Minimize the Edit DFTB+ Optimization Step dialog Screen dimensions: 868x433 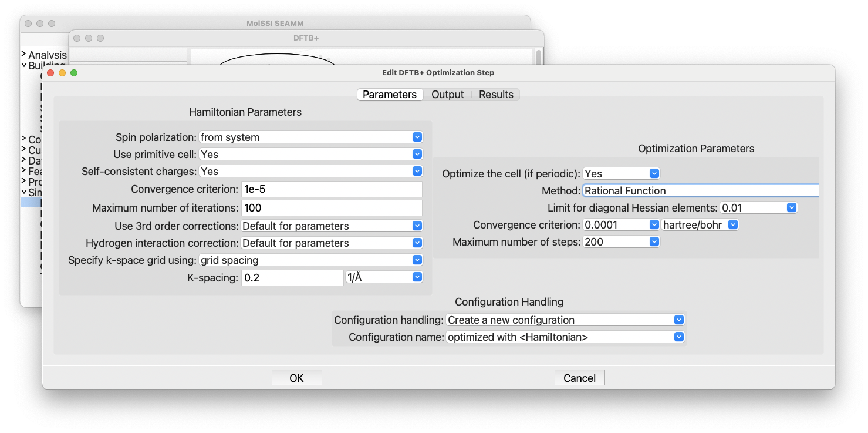click(62, 73)
